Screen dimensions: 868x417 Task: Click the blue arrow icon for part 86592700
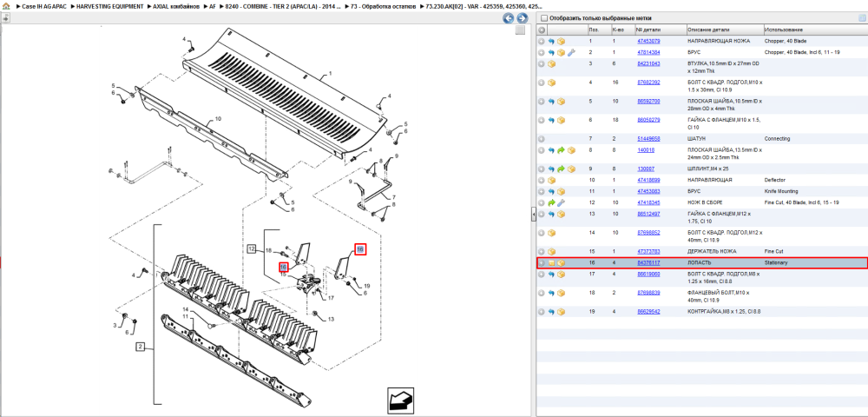point(551,102)
